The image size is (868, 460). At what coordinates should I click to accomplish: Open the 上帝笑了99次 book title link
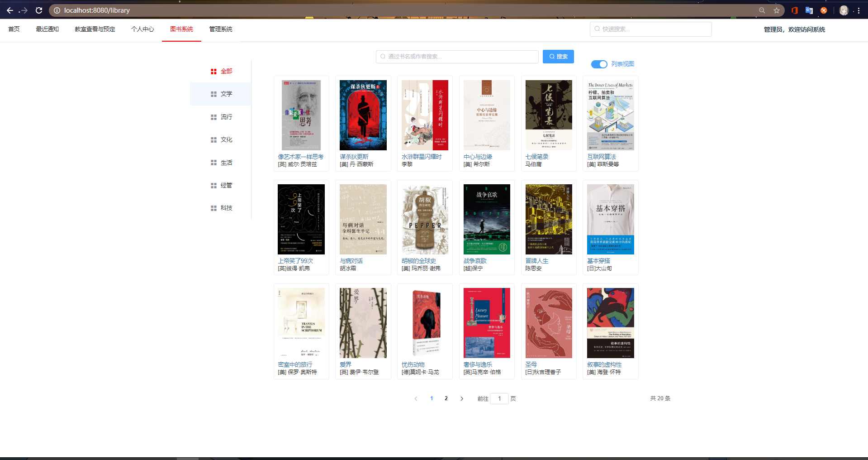295,261
